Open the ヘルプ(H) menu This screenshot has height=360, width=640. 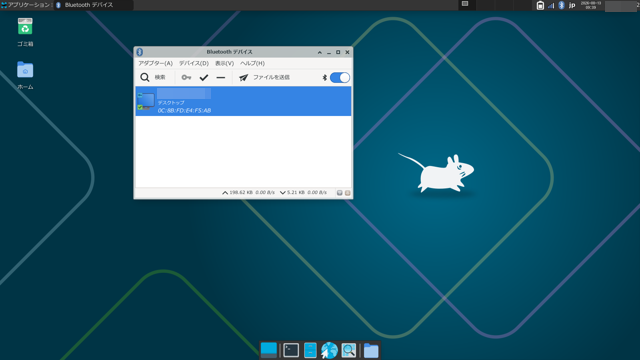tap(252, 63)
